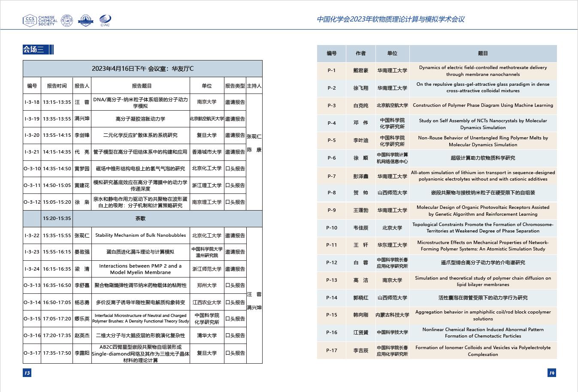578x392 pixels.
Task: Select talk I-3-22 Stability Mechanism of Bulk Nanobubbles
Action: [x=141, y=235]
